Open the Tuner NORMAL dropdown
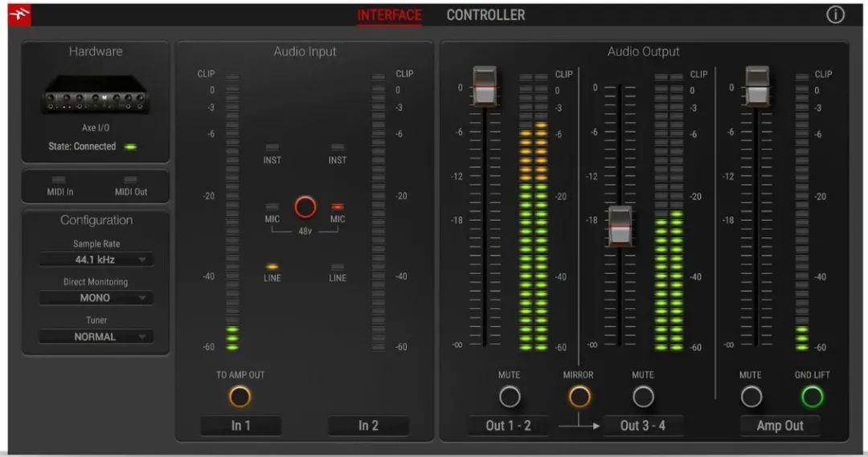This screenshot has width=868, height=457. pos(96,337)
